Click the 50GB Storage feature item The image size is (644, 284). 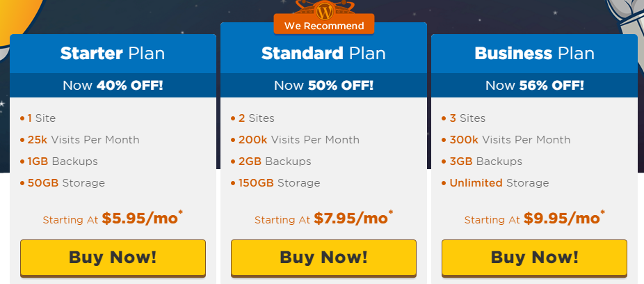[63, 183]
